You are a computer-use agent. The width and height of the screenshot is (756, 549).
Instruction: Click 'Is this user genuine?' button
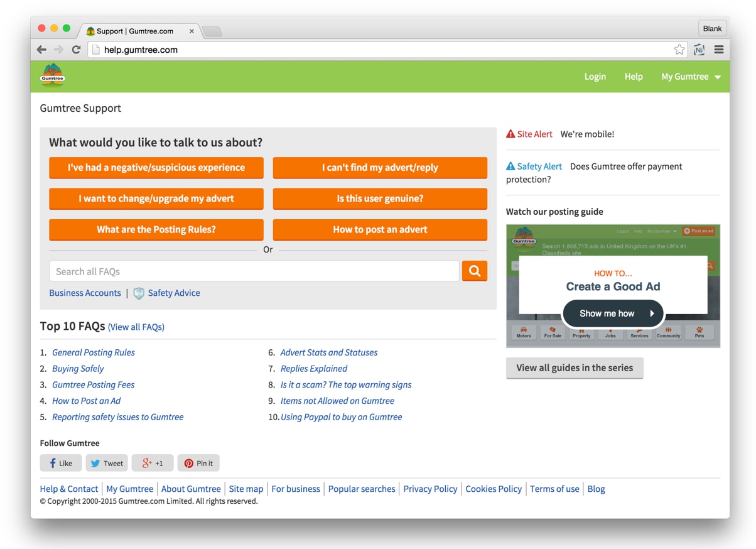coord(380,198)
